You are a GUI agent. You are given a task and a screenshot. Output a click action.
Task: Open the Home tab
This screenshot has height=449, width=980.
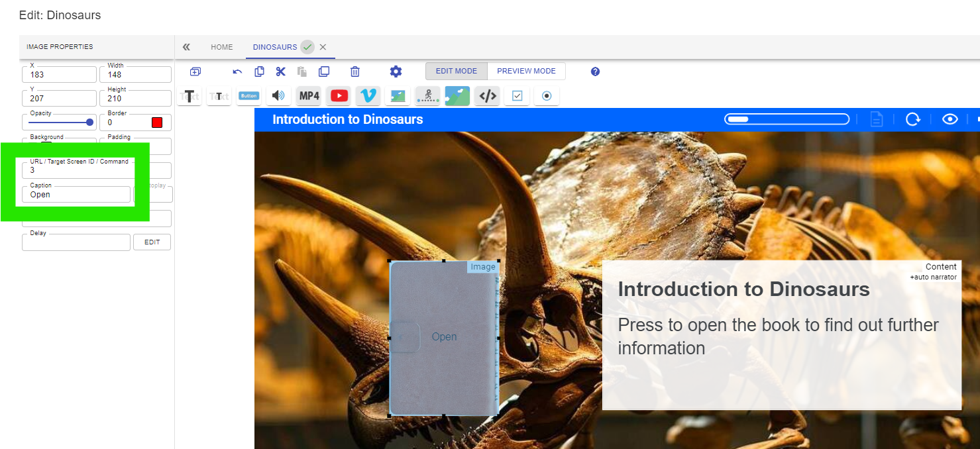(222, 47)
